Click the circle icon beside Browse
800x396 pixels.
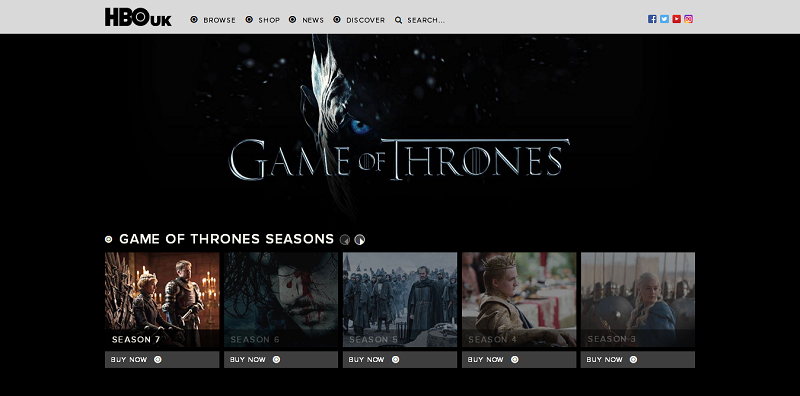(194, 20)
